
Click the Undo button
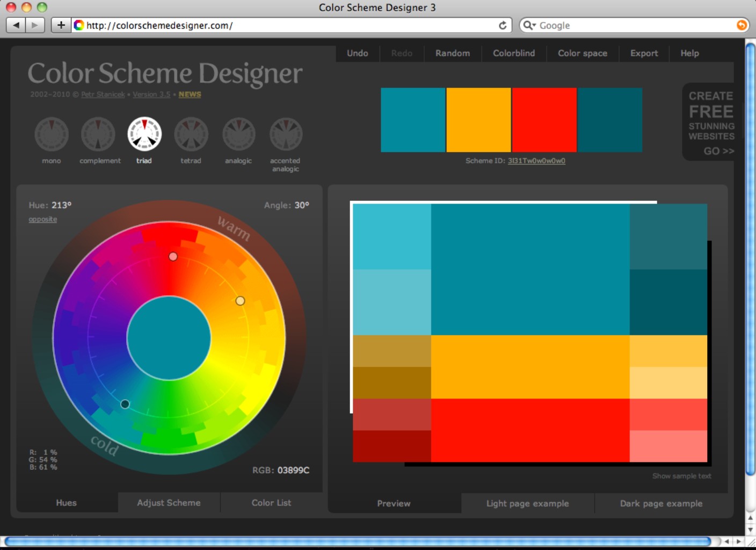coord(357,53)
